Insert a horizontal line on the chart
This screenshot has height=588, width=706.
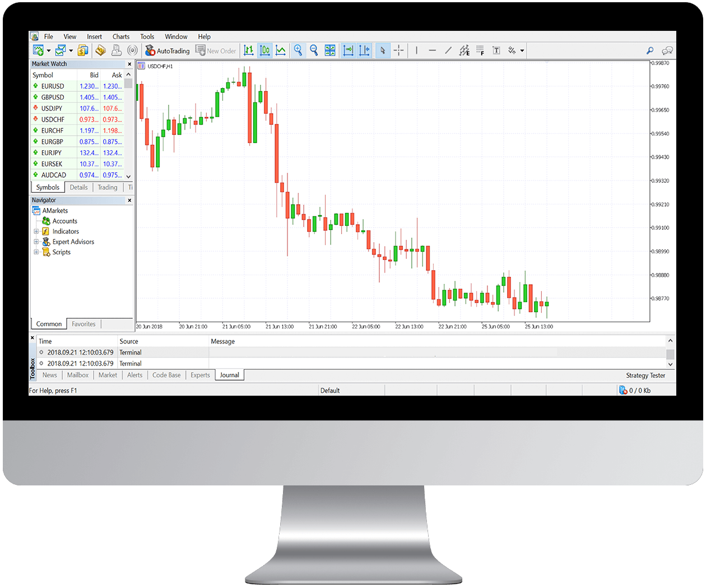click(x=432, y=50)
